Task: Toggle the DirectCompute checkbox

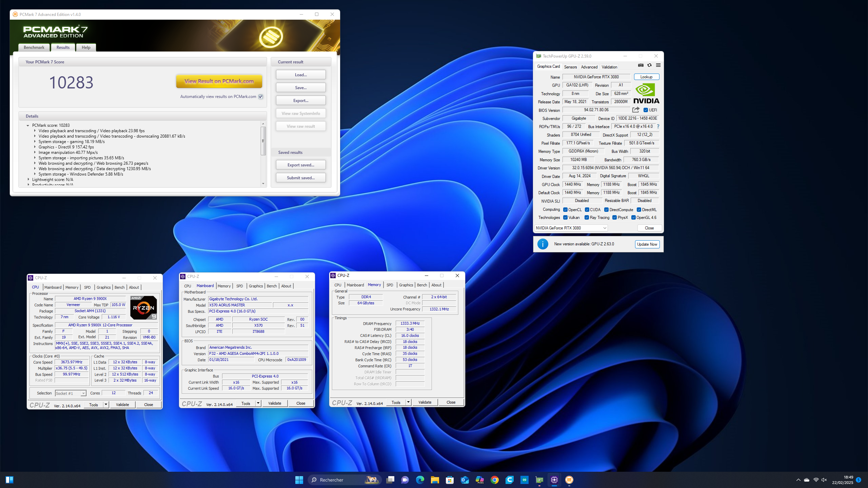Action: [606, 210]
